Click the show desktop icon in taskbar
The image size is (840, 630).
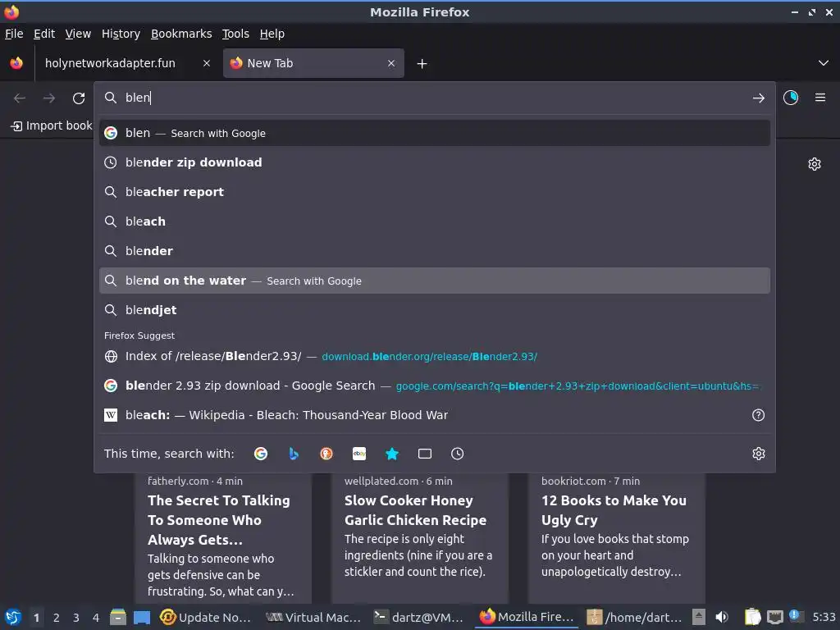click(142, 617)
